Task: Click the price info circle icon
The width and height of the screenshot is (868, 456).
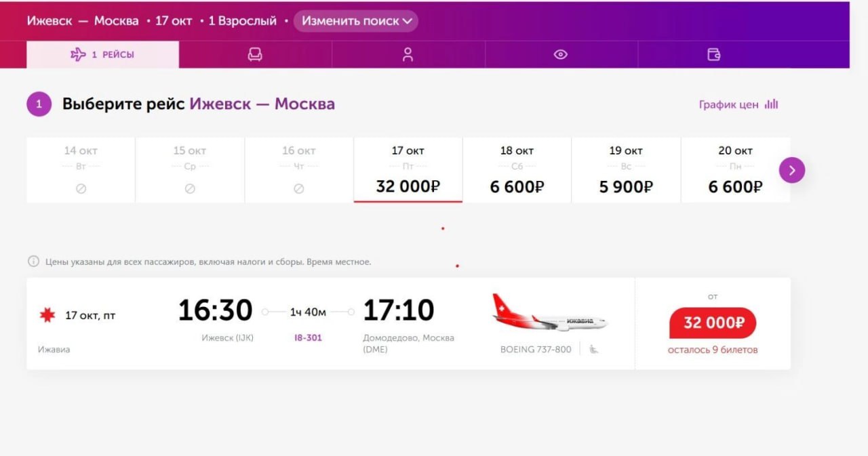Action: [x=33, y=262]
